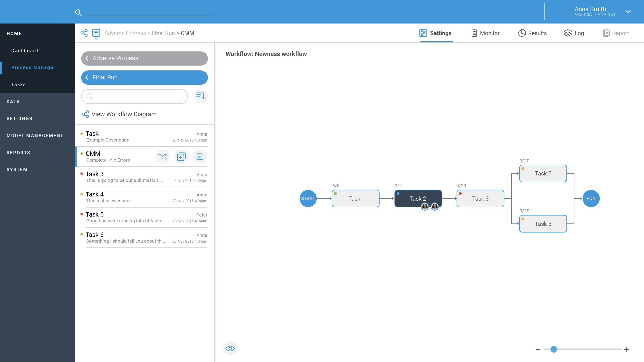
Task: Click the diagram zoom slider handle
Action: click(554, 349)
